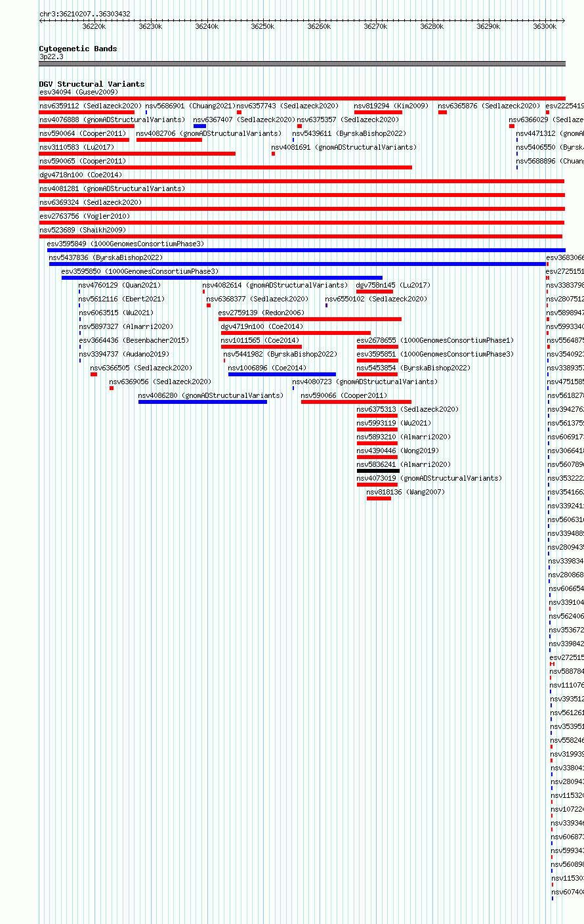Click nsv5612116 (Ebert2021) label
The width and height of the screenshot is (584, 924).
[121, 299]
